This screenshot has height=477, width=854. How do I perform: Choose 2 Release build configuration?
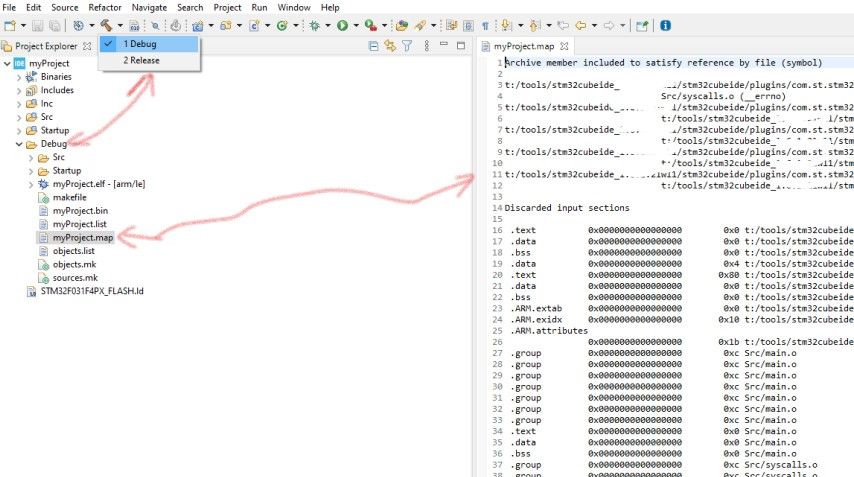coord(149,60)
